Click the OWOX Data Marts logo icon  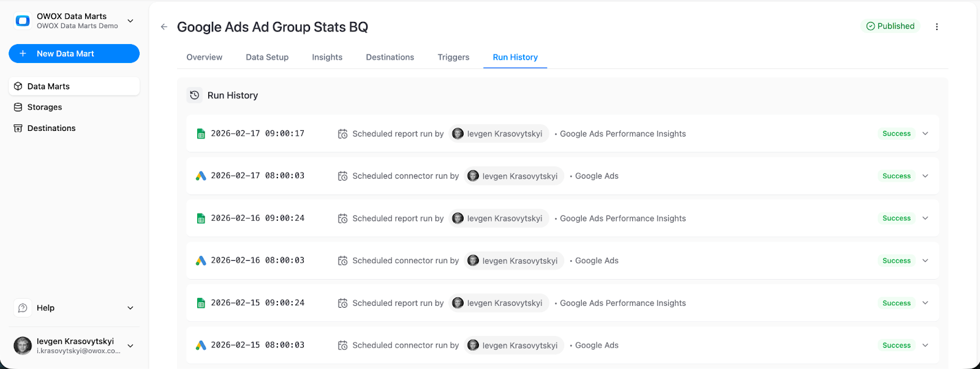[x=23, y=21]
